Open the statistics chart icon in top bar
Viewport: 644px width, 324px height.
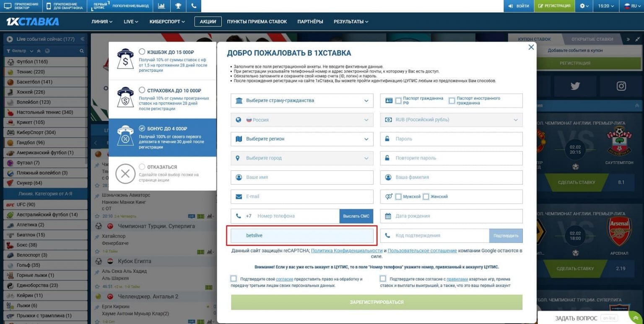tap(161, 6)
